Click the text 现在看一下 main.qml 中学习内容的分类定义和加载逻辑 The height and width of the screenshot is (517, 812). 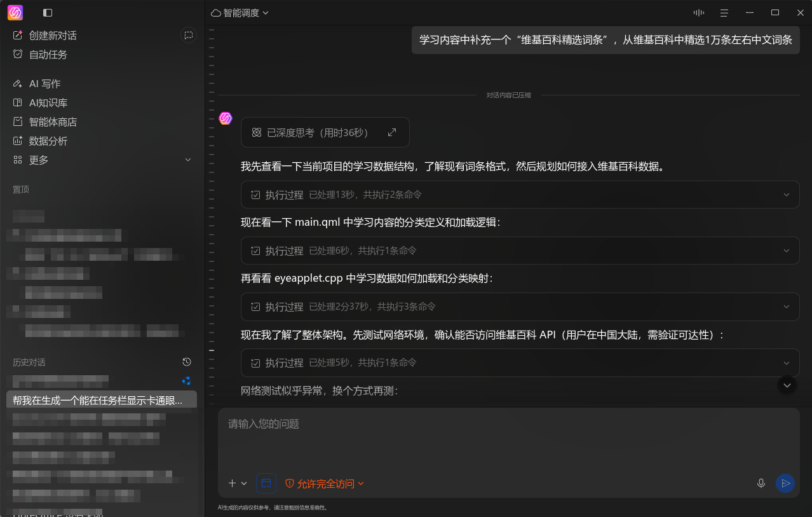(370, 223)
